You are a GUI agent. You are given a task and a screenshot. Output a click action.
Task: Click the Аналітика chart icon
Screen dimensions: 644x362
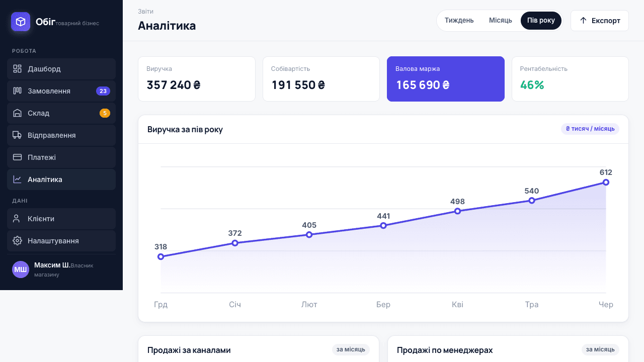pos(17,179)
